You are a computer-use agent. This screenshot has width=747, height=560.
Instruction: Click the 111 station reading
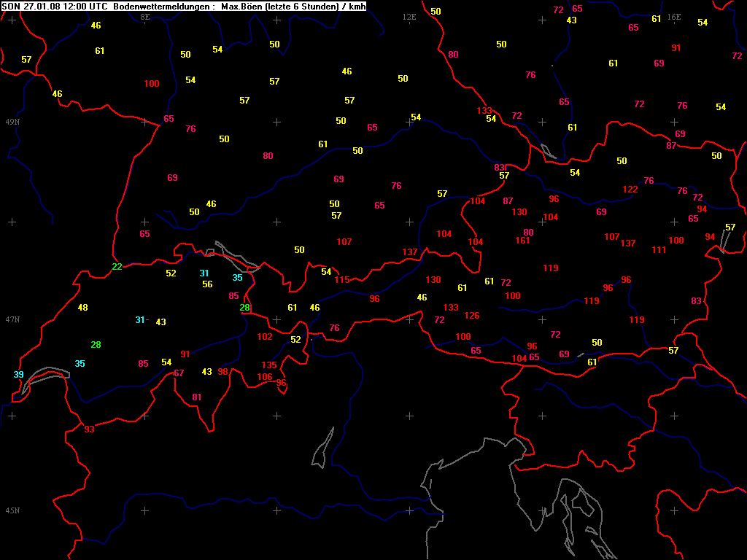(659, 250)
